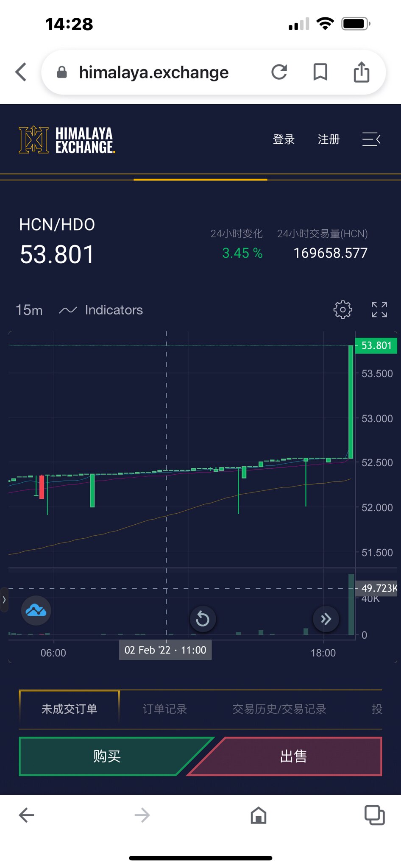Tap the red candle on chart
401x868 pixels.
pyautogui.click(x=42, y=487)
